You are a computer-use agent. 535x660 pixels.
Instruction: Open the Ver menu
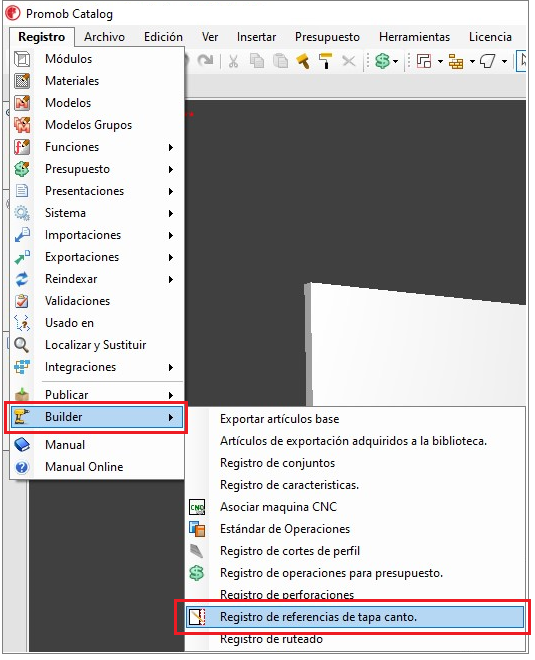point(210,37)
